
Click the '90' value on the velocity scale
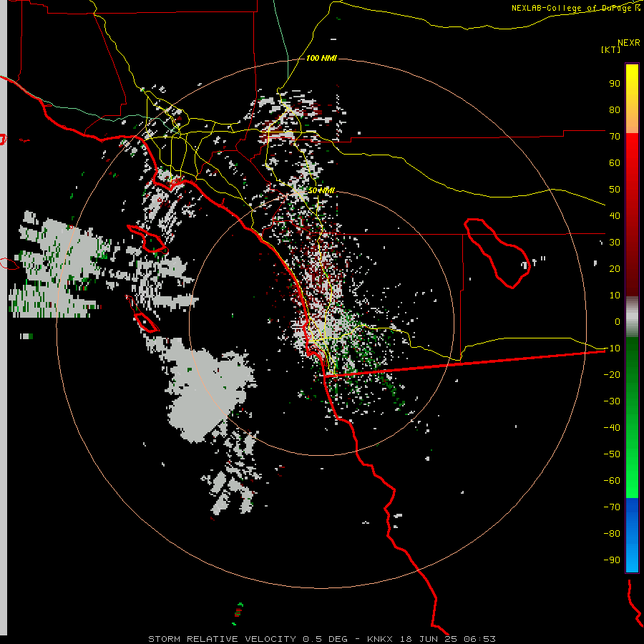[x=615, y=84]
